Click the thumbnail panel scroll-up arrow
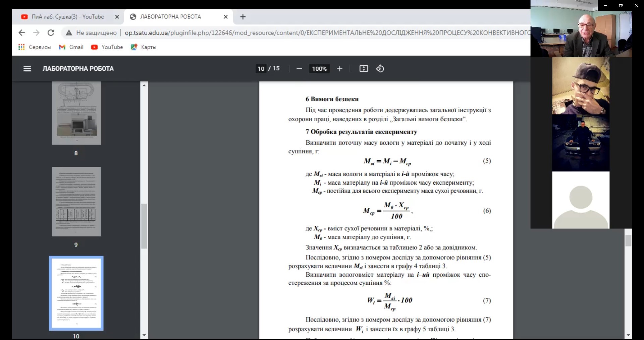Screen dimensions: 644x340 pyautogui.click(x=144, y=85)
